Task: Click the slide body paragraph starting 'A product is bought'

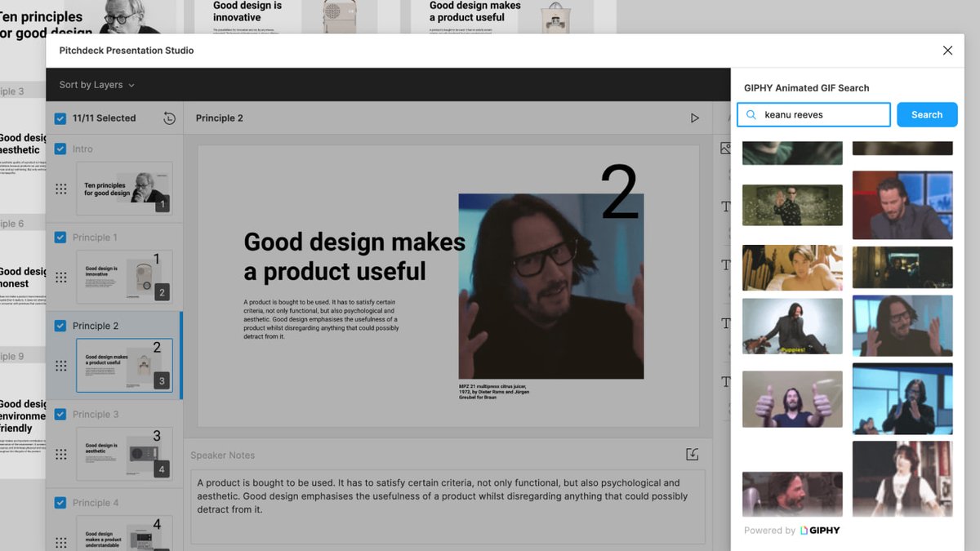Action: coord(322,319)
